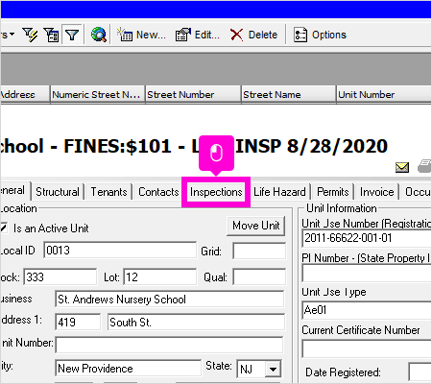Click the street number field 419

(x=78, y=322)
